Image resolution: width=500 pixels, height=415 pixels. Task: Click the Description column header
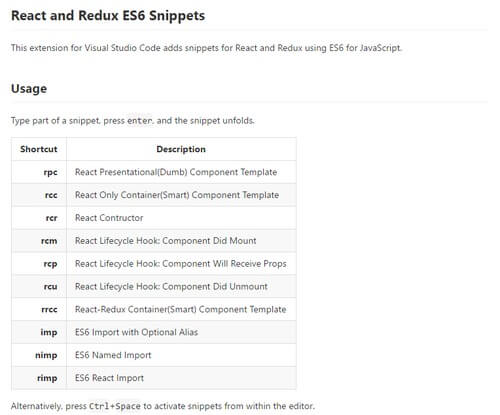coord(181,149)
